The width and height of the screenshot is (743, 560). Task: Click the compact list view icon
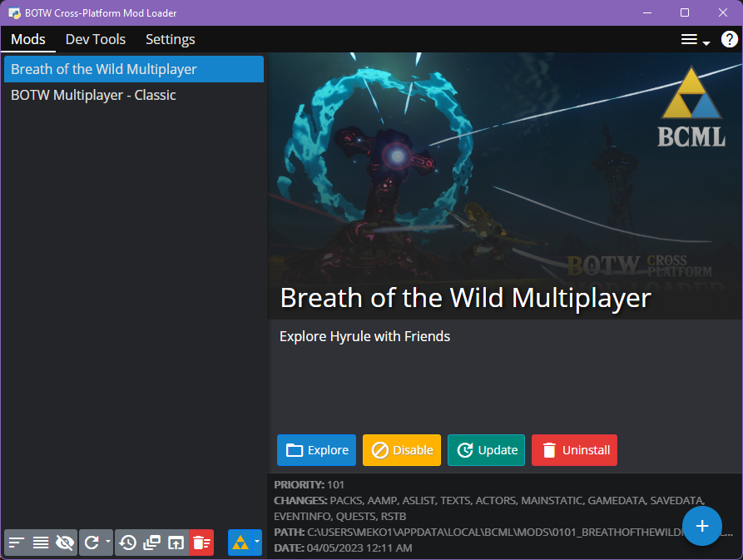pos(41,543)
